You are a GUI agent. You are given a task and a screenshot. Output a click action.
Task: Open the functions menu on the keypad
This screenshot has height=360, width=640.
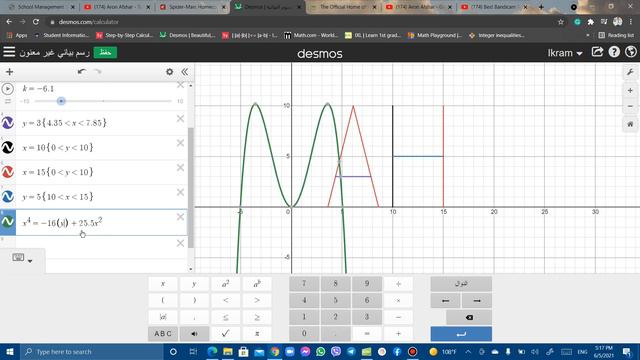coord(461,284)
